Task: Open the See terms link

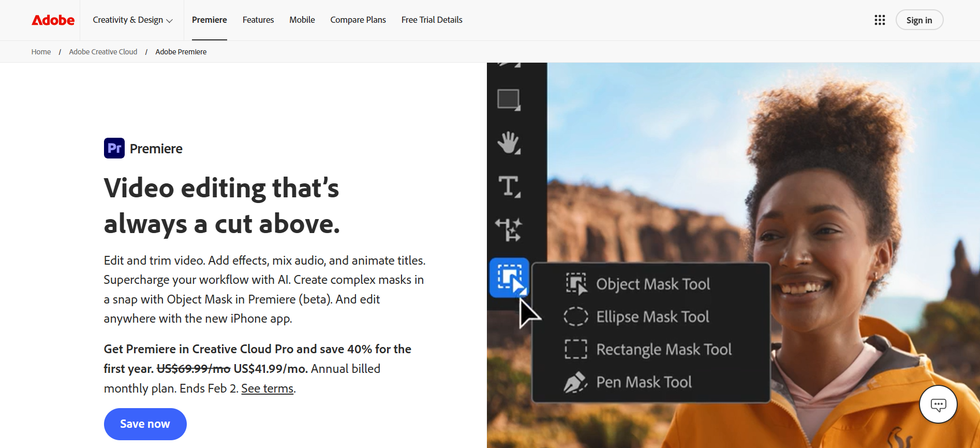Action: (268, 388)
